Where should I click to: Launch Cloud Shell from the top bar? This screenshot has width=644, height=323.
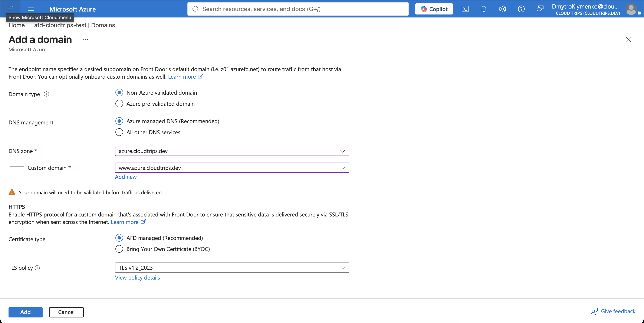pos(465,9)
